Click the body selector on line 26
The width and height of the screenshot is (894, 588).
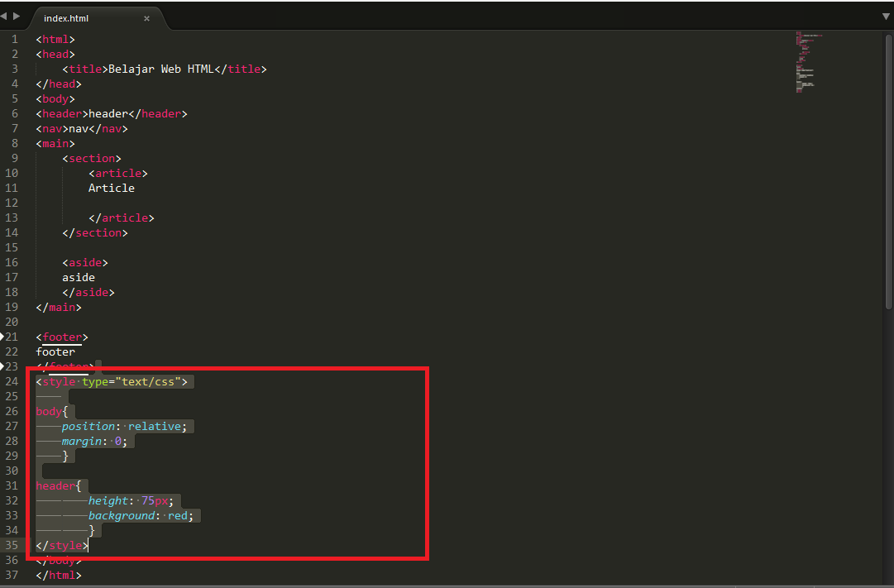point(46,411)
